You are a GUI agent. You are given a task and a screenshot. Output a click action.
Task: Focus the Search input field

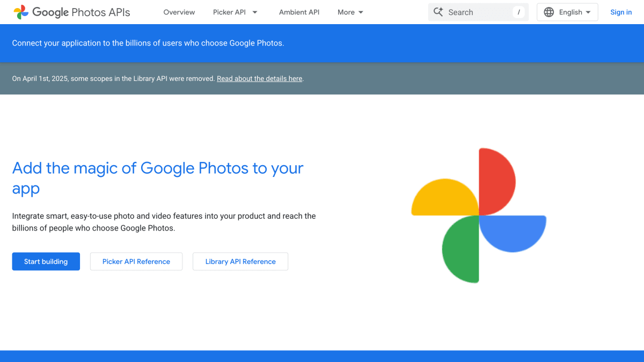point(478,12)
